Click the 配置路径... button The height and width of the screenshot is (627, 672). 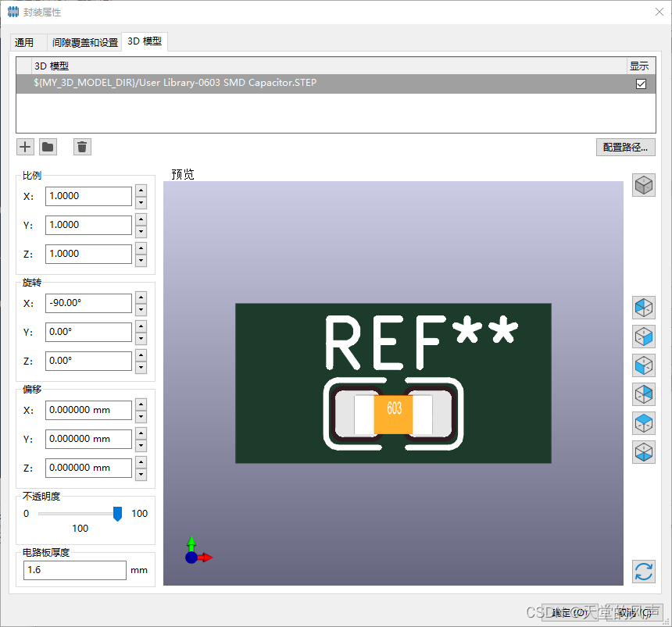click(625, 148)
